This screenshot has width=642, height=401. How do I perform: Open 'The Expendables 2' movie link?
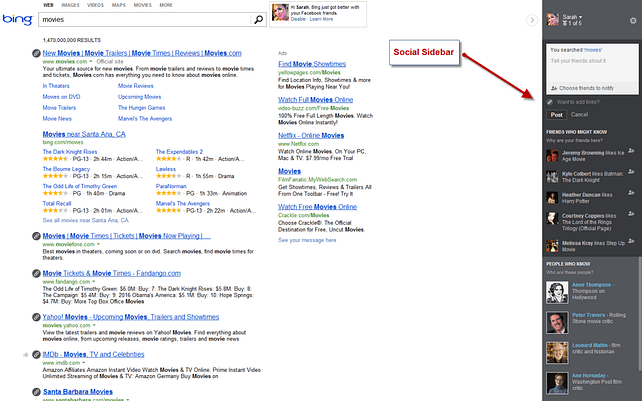pyautogui.click(x=179, y=152)
